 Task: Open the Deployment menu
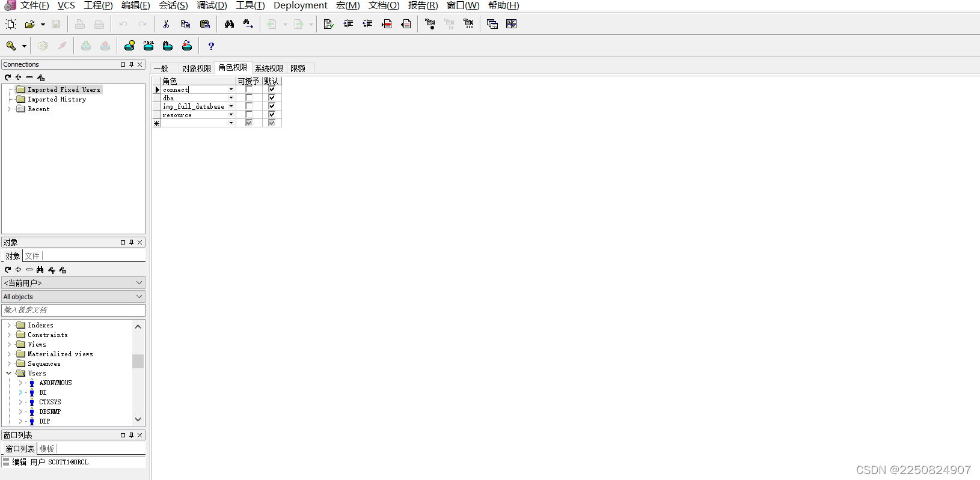coord(301,5)
